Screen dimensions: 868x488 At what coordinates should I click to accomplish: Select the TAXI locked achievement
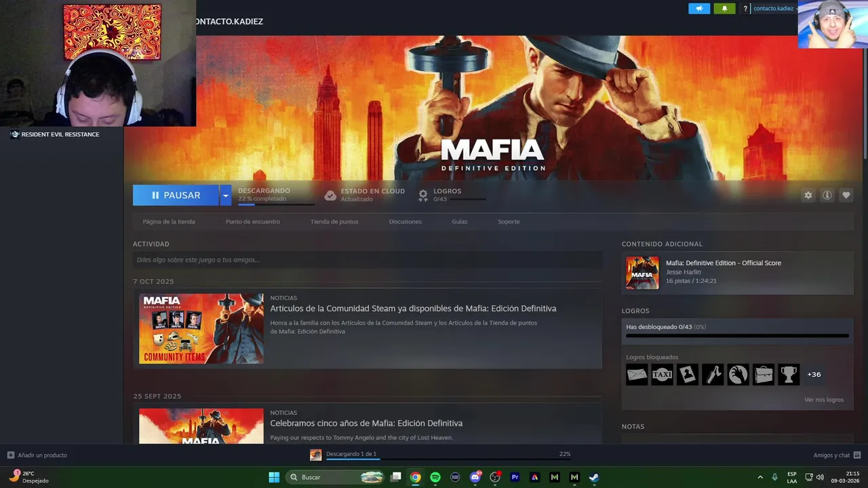pos(662,374)
